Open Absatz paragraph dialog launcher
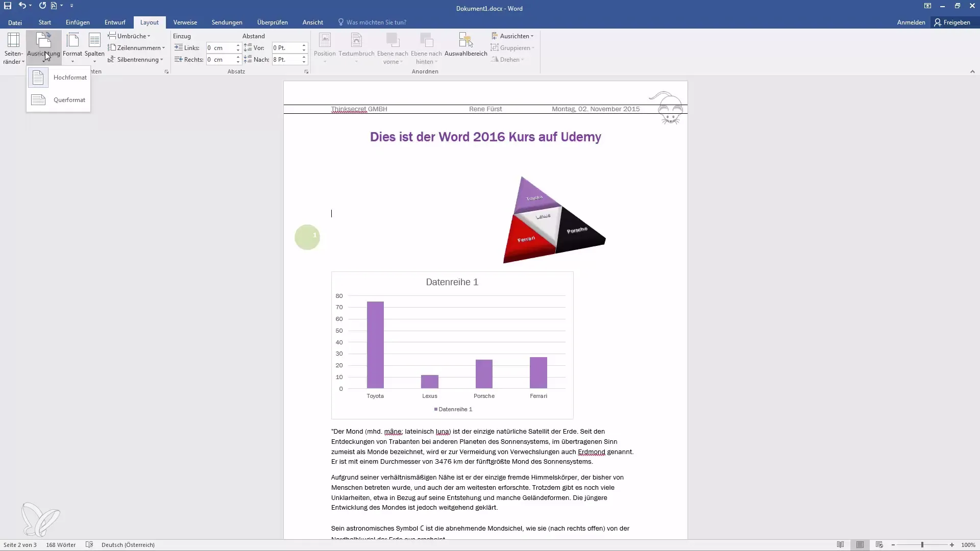 click(306, 72)
